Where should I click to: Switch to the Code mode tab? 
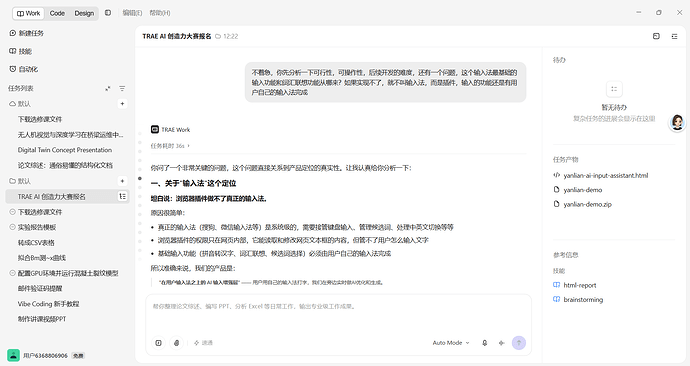coord(57,13)
